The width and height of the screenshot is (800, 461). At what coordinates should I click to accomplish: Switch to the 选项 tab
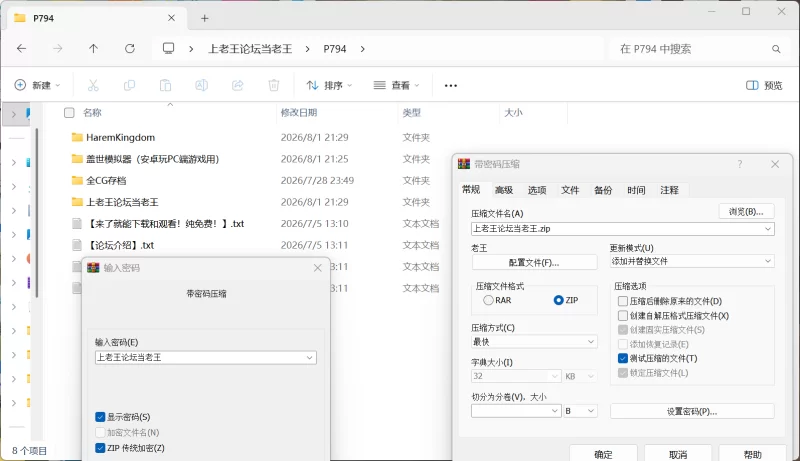(x=537, y=190)
